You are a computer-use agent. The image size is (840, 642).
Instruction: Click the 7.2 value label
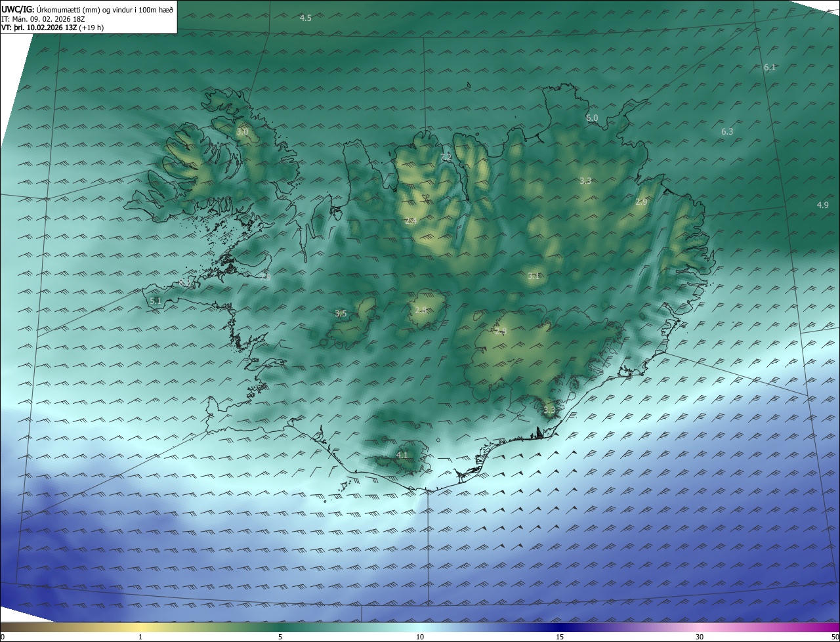coord(446,157)
